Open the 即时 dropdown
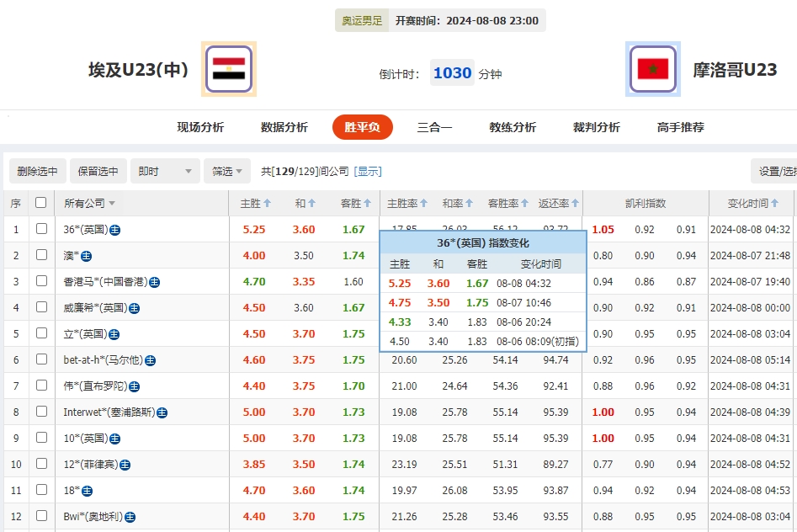Viewport: 797px width, 532px height. pos(164,171)
